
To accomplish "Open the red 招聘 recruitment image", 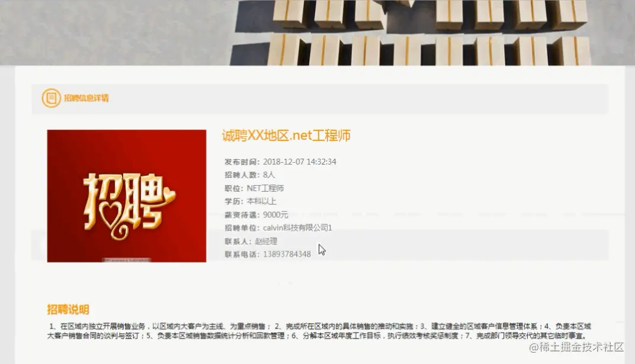I will coord(127,196).
